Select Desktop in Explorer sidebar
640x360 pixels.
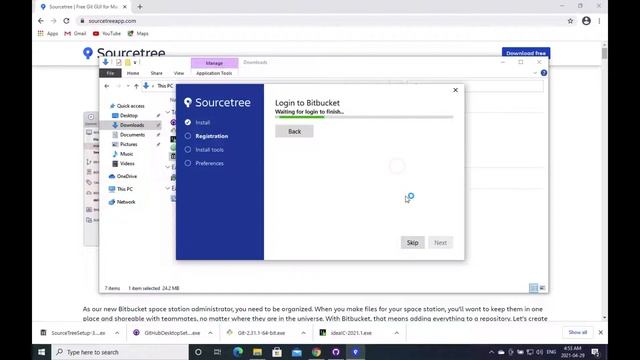coord(129,116)
